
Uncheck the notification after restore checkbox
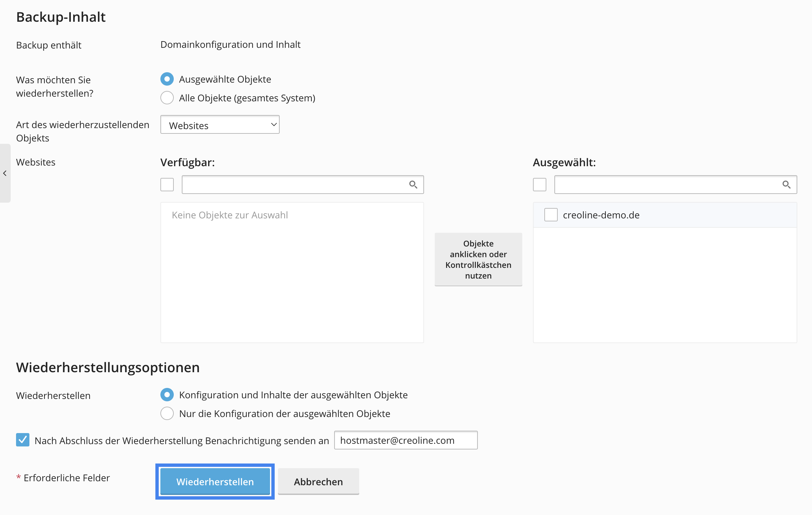tap(23, 440)
